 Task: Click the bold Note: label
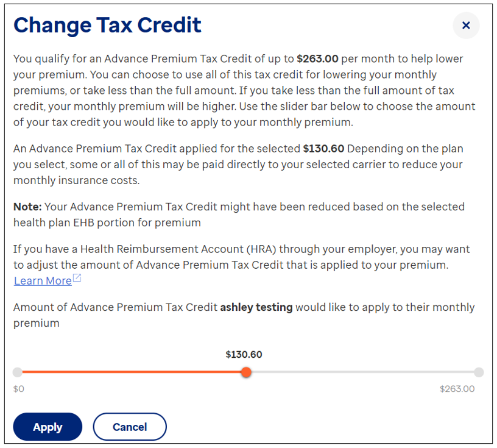27,207
